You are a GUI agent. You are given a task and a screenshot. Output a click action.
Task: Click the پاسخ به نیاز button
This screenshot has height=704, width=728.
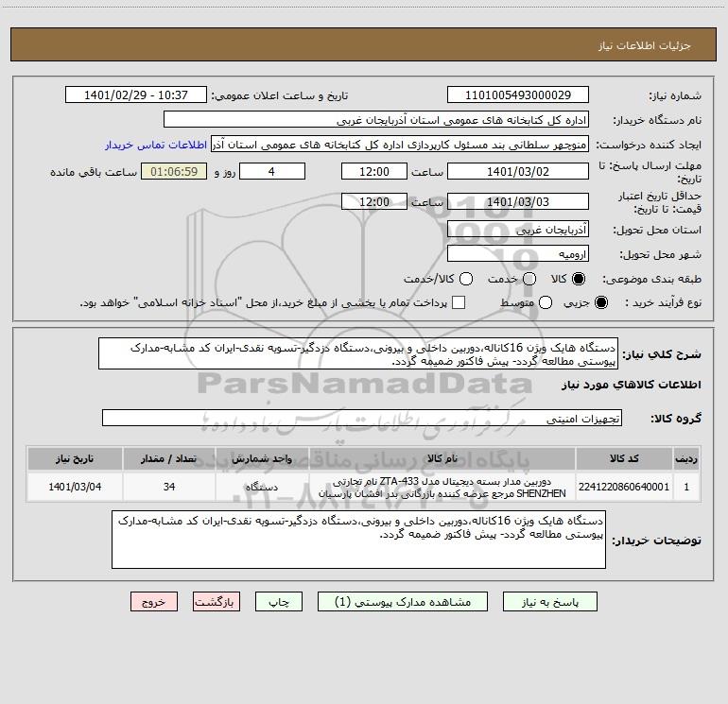click(550, 602)
